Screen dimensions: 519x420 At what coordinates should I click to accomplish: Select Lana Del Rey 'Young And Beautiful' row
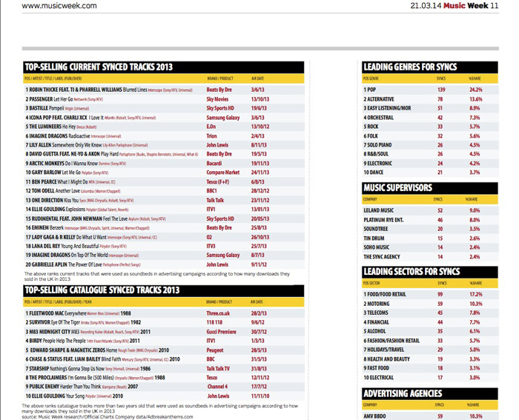pos(164,246)
